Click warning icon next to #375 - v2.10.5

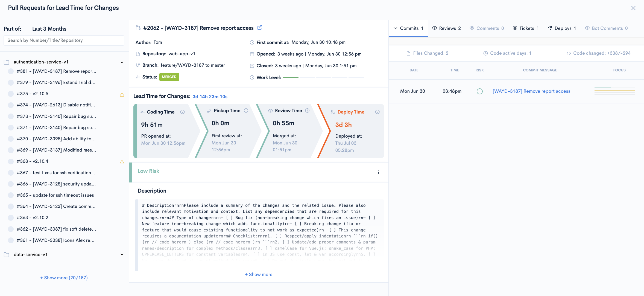click(x=122, y=95)
